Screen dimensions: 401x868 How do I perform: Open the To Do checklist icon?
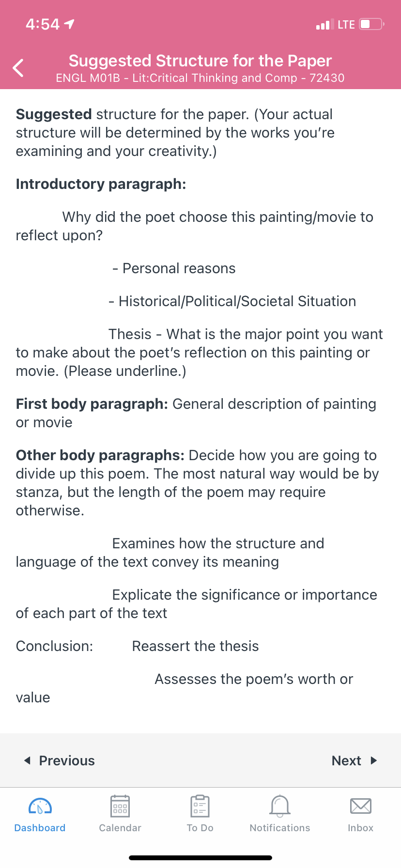pyautogui.click(x=200, y=806)
